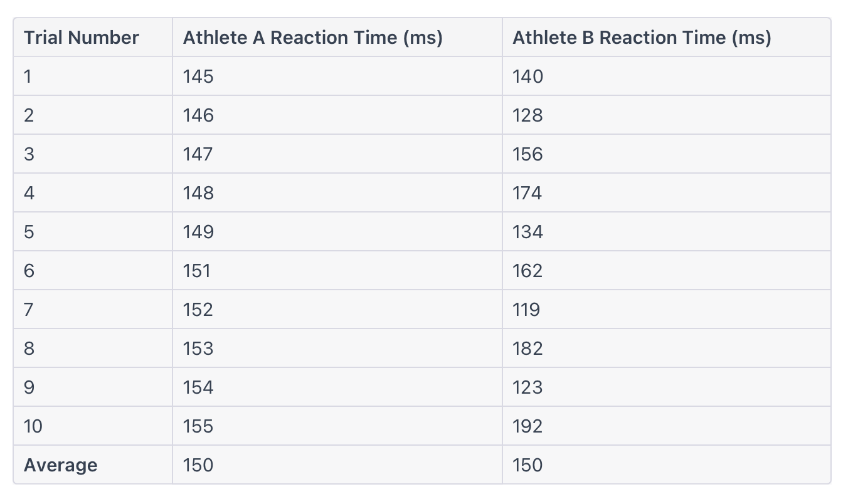This screenshot has height=504, width=853.
Task: Click Athlete A value 145 in trial 1
Action: click(337, 76)
